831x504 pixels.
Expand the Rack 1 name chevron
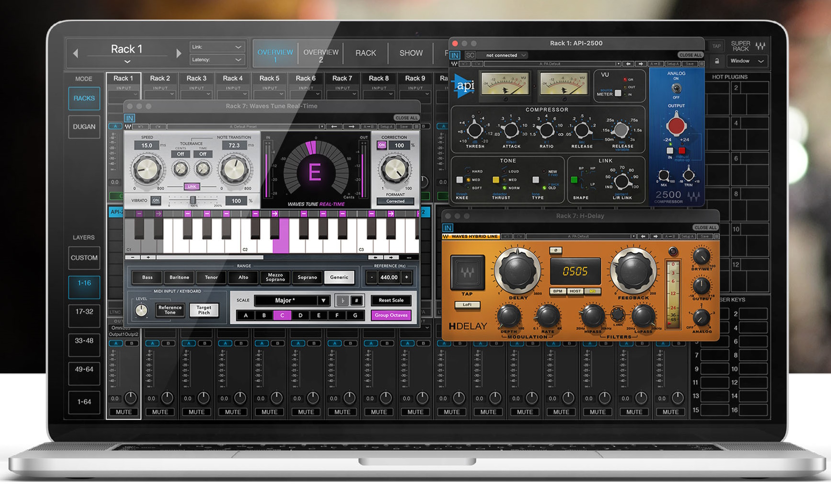click(x=127, y=62)
